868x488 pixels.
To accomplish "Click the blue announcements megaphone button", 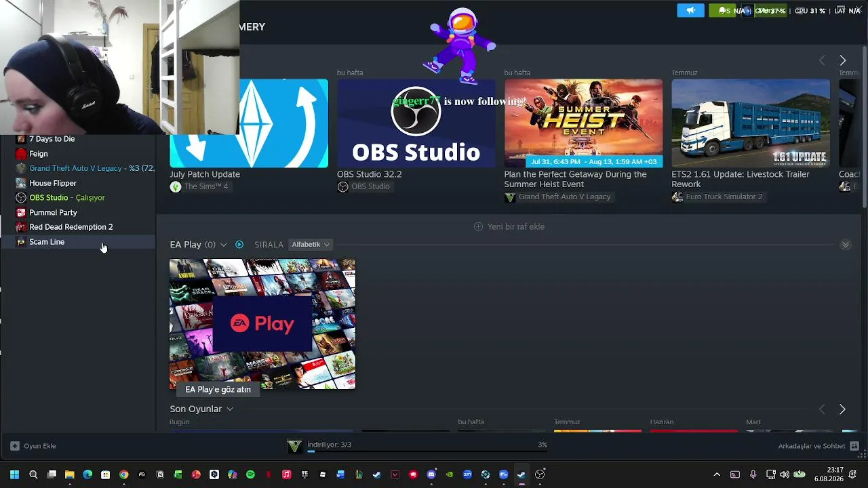I will tap(690, 10).
